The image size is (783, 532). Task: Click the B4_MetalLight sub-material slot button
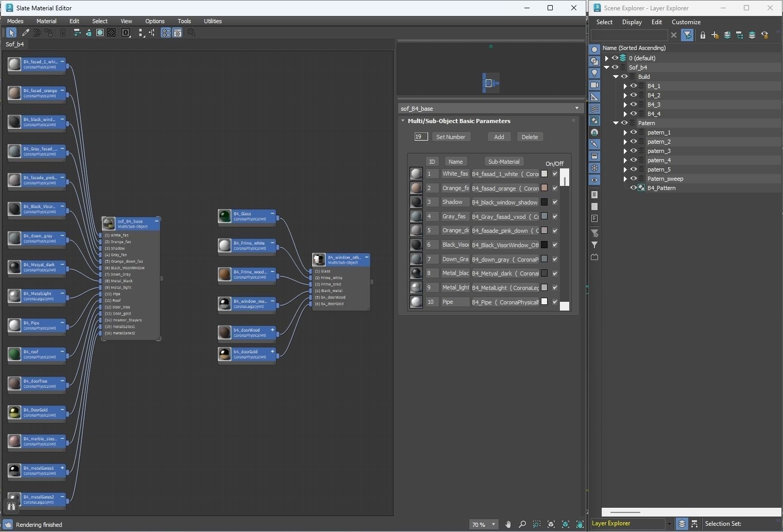click(x=505, y=287)
